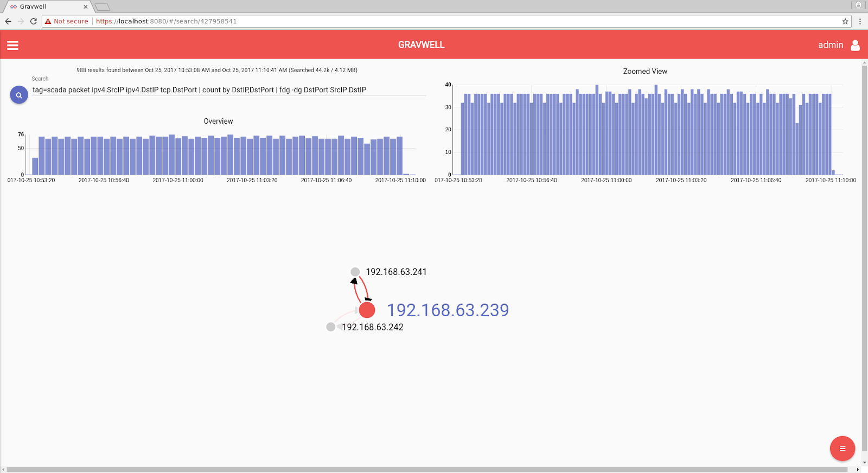
Task: Click the 2017-10-25 11:03:20 Zoomed View axis label
Action: point(681,180)
